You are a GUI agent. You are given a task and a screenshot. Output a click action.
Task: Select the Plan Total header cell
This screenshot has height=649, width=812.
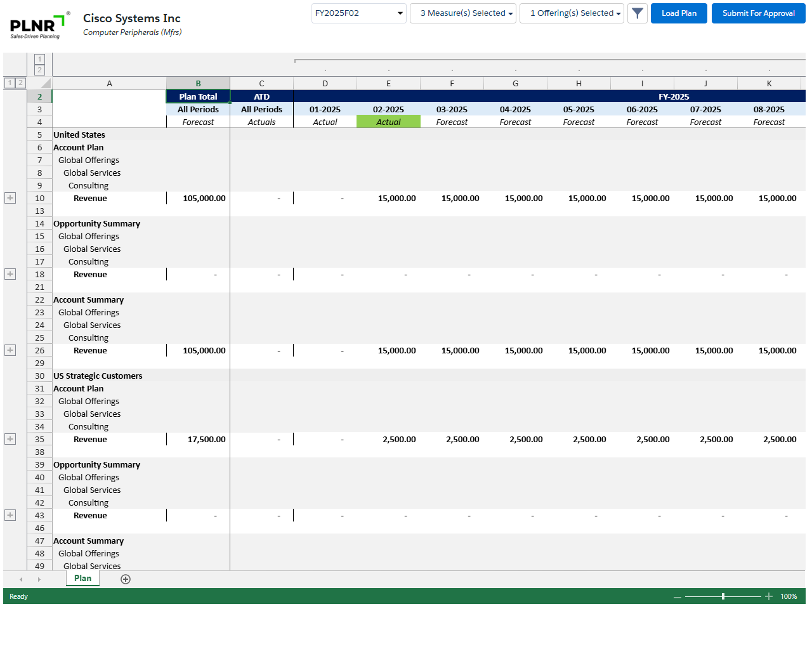(x=198, y=96)
